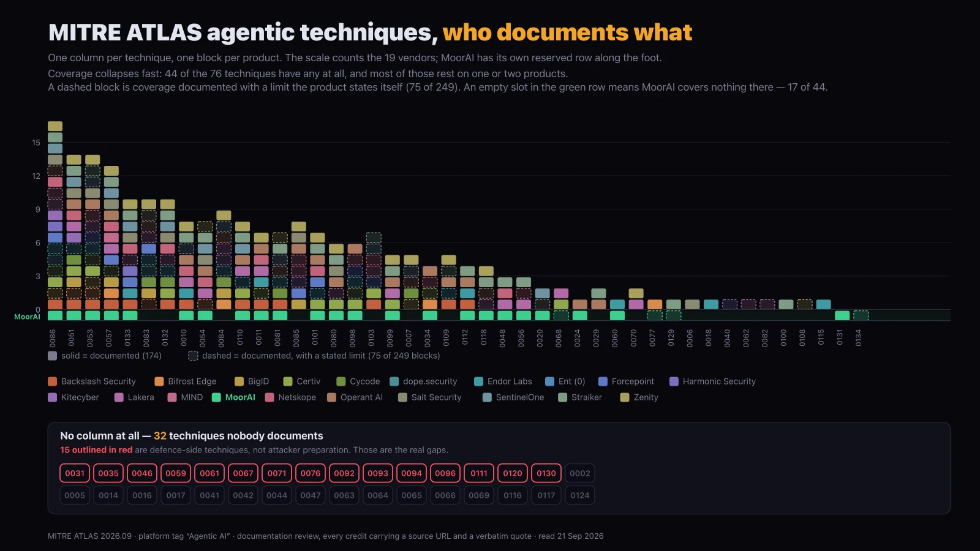Image resolution: width=980 pixels, height=551 pixels.
Task: Click the Zenity legend label
Action: point(646,397)
